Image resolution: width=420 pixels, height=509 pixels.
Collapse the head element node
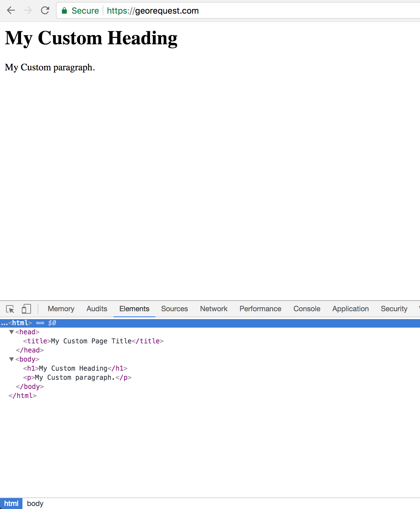point(12,332)
